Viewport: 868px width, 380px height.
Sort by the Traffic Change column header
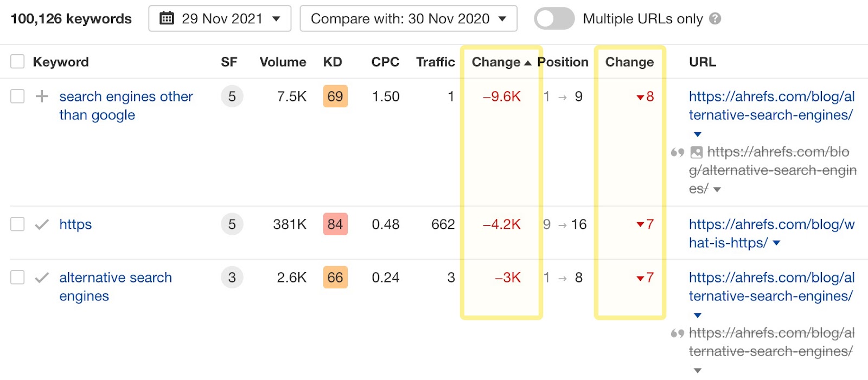pyautogui.click(x=496, y=62)
